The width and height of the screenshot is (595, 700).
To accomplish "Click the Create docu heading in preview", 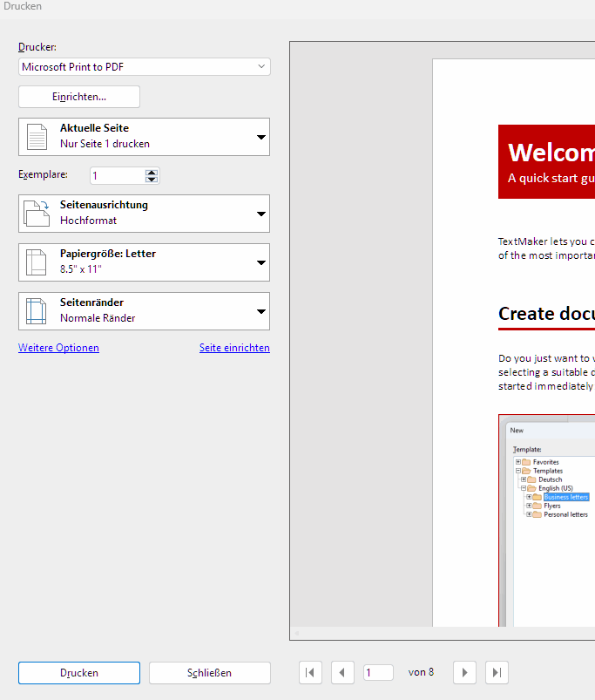I will 547,314.
